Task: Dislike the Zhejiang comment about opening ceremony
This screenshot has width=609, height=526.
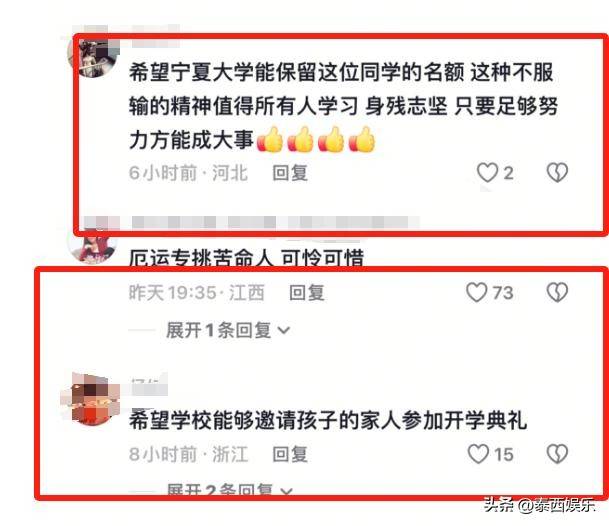Action: click(x=557, y=454)
